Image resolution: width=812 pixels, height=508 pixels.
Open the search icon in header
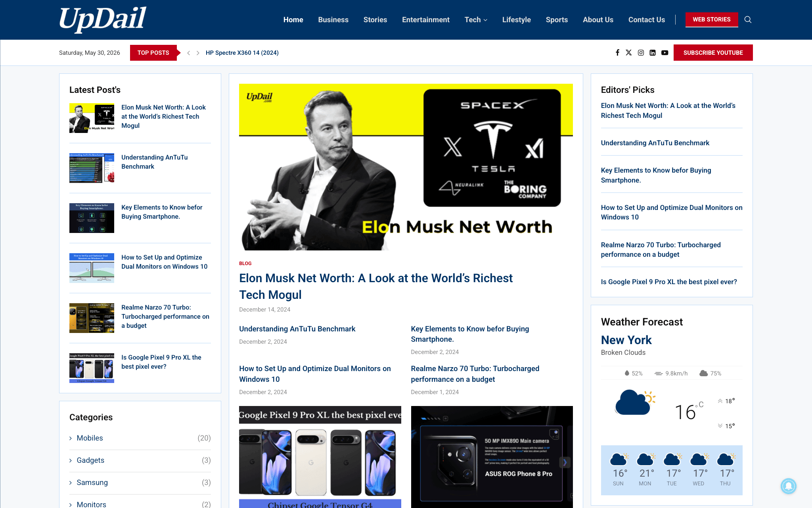click(x=748, y=19)
